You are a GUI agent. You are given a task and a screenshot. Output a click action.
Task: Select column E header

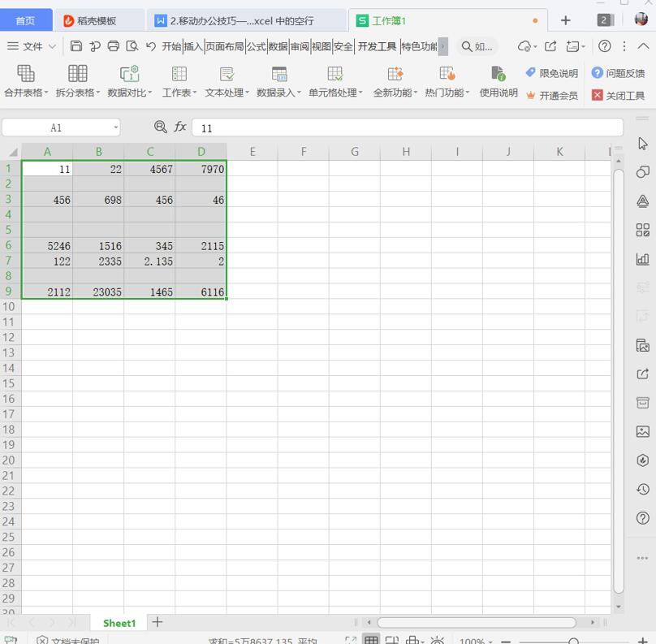tap(252, 152)
